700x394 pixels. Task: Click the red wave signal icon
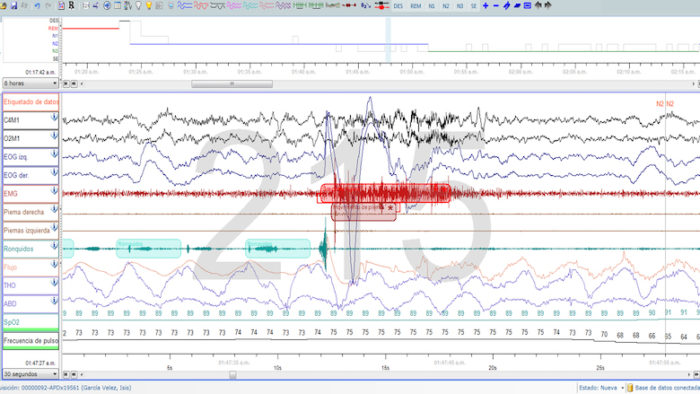pyautogui.click(x=201, y=6)
